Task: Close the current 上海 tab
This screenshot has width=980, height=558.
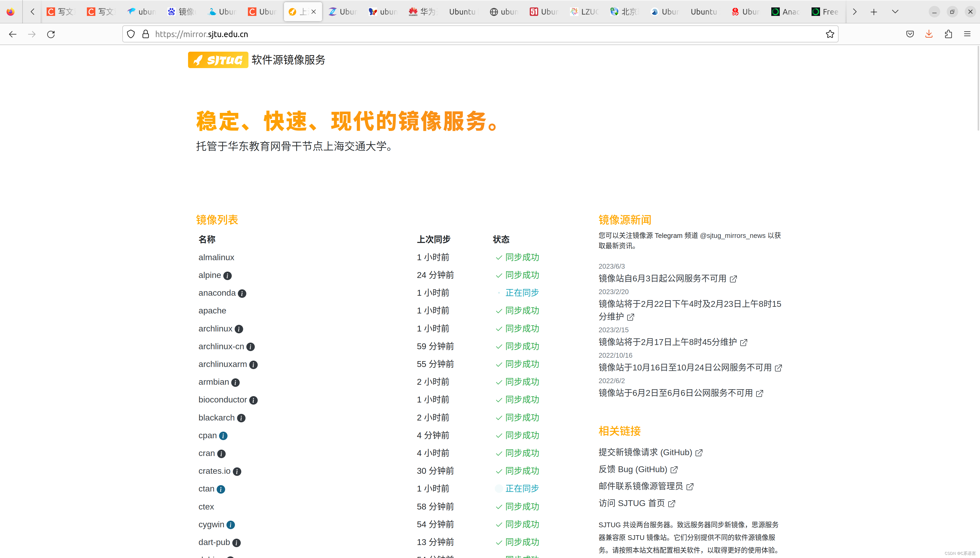Action: 313,12
